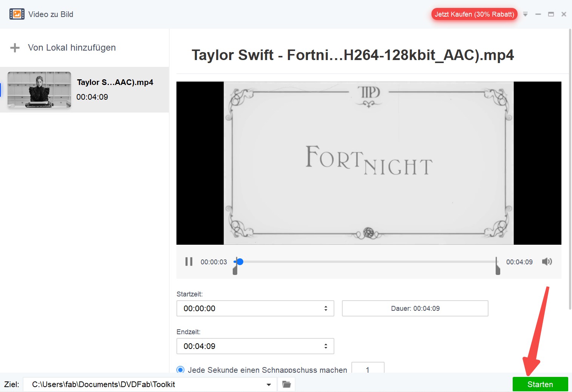Screen dimensions: 572x392
Task: Pause the video playback
Action: click(x=189, y=262)
